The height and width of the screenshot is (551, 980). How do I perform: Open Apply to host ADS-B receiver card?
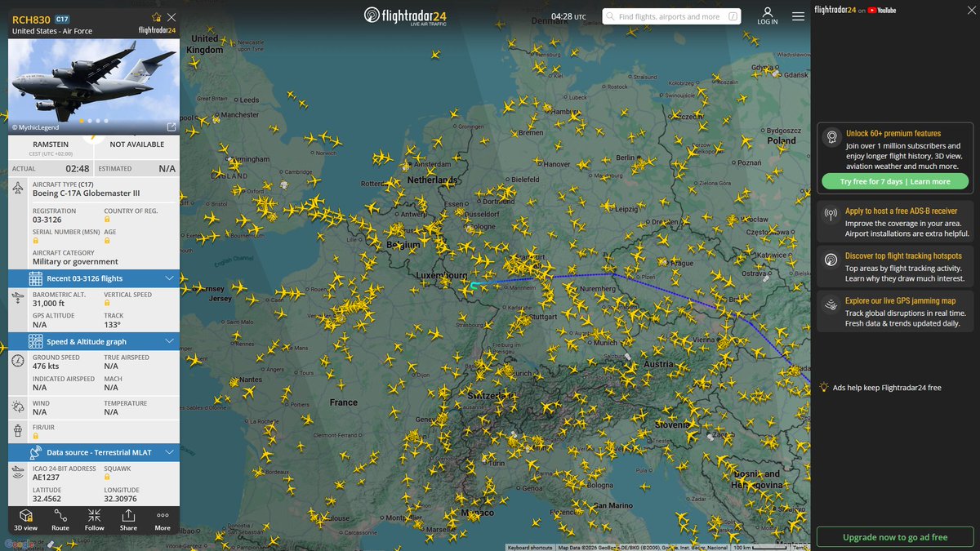895,221
